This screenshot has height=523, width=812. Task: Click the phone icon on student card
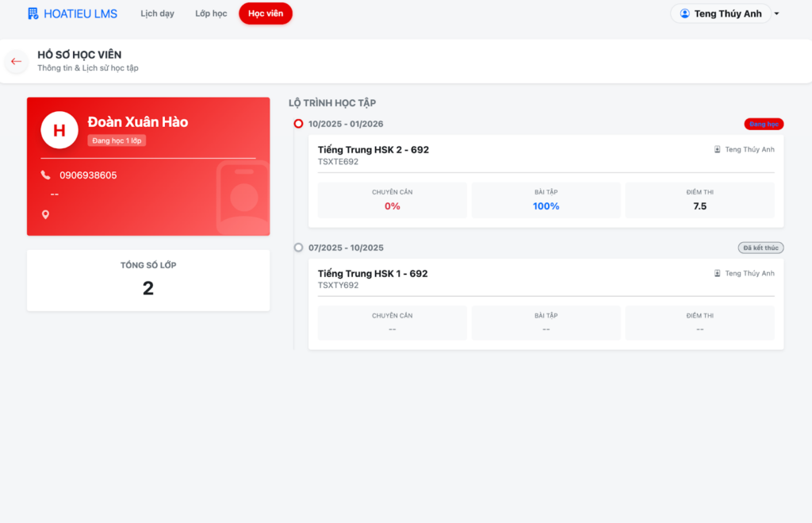(45, 175)
